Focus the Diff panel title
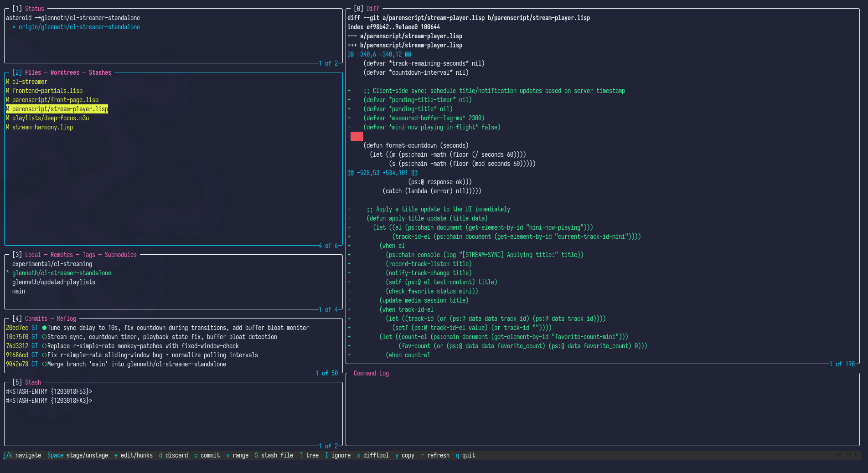Screen dimensions: 868x473 373,9
